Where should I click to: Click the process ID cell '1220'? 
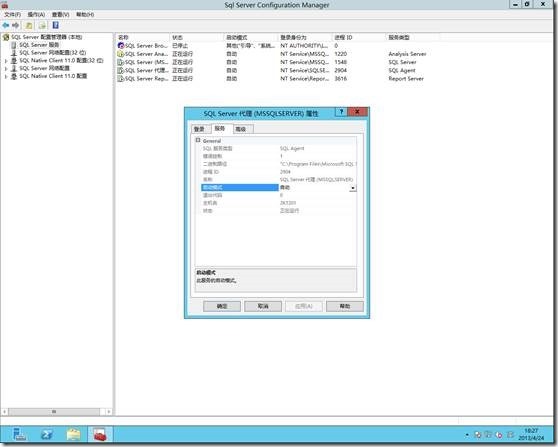pos(340,54)
